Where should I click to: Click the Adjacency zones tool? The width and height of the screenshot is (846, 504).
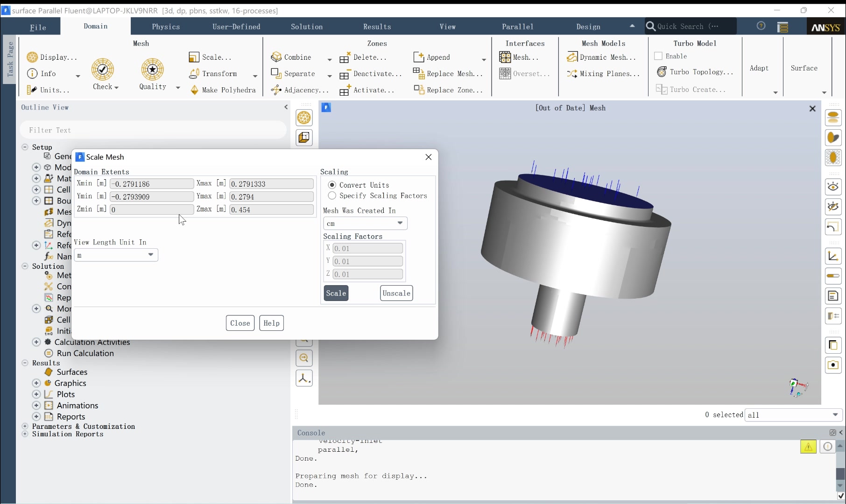click(300, 90)
